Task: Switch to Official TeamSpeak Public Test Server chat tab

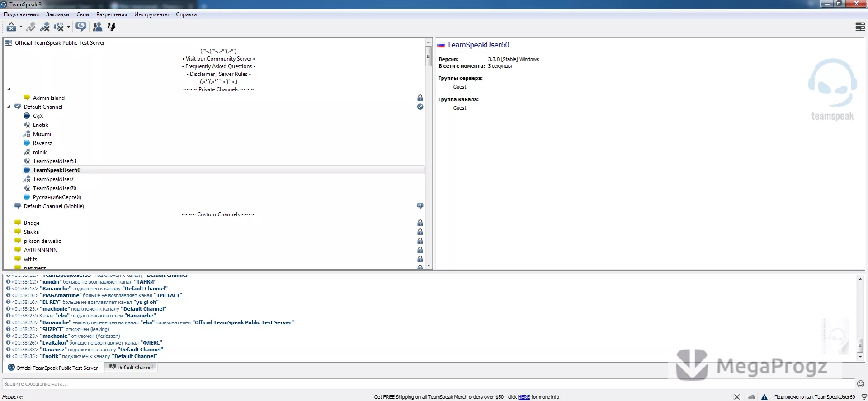Action: 53,368
